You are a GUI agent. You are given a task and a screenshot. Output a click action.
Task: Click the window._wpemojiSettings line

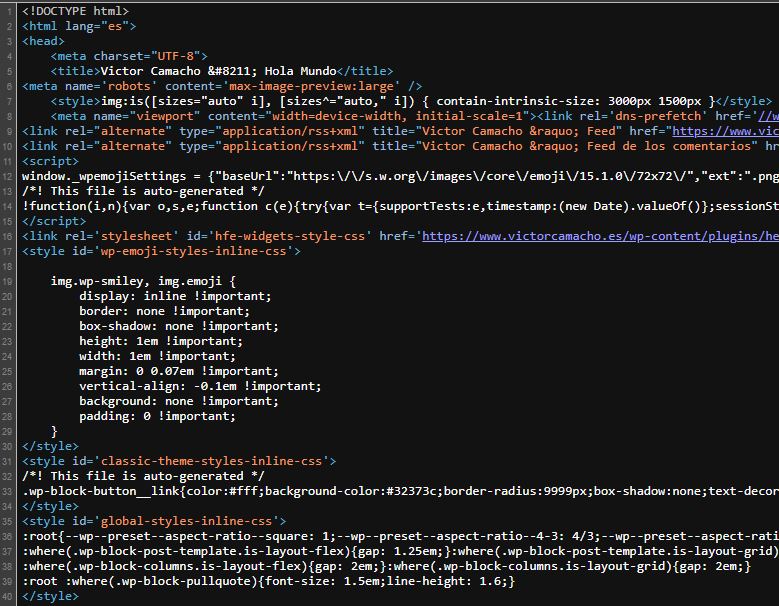(400, 176)
